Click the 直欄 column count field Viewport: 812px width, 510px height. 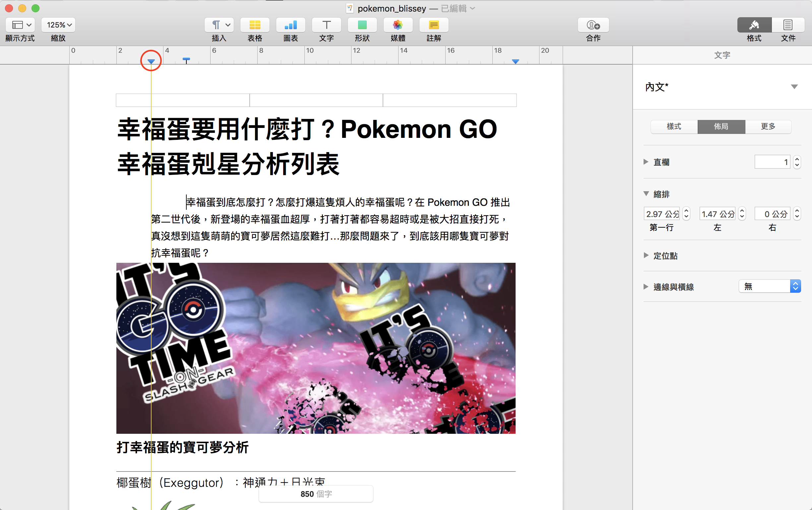point(772,162)
